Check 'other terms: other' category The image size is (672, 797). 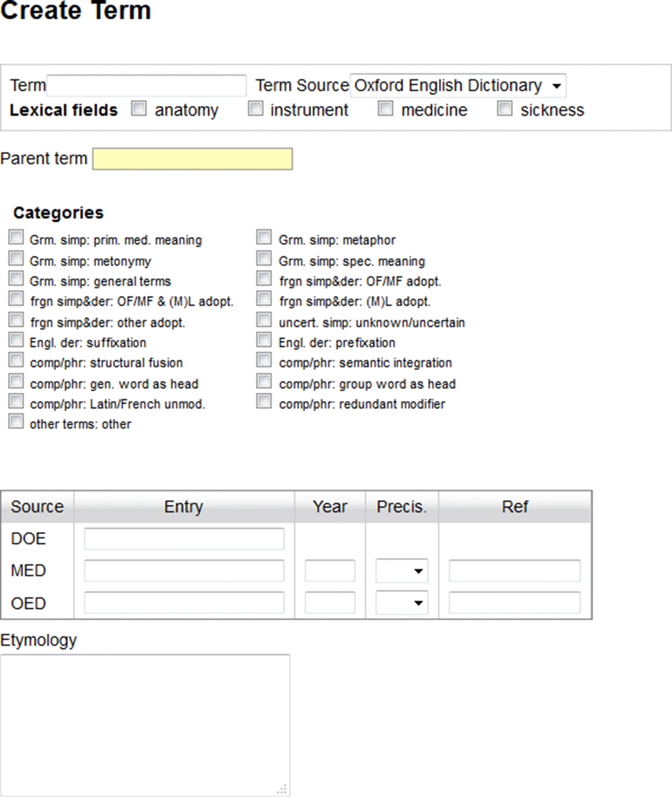[x=16, y=422]
